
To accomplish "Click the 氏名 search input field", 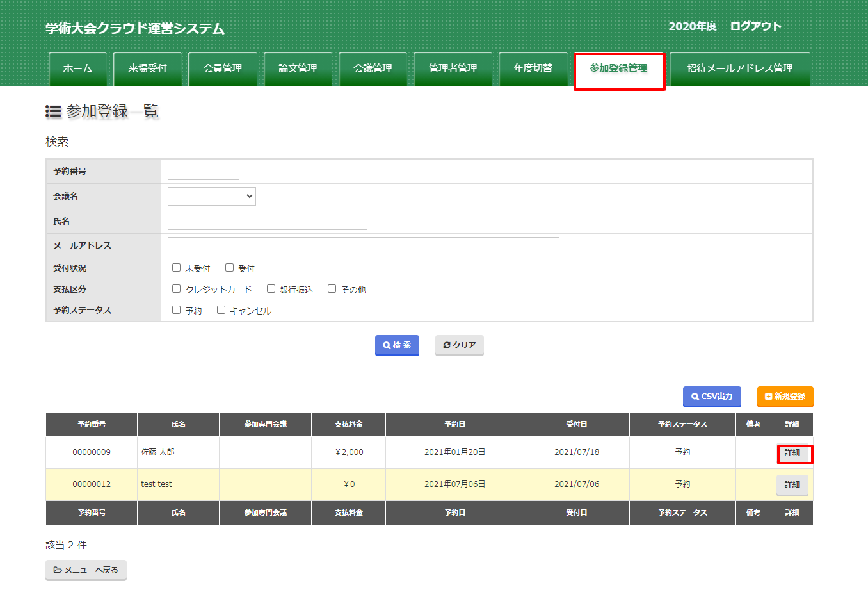I will coord(267,221).
